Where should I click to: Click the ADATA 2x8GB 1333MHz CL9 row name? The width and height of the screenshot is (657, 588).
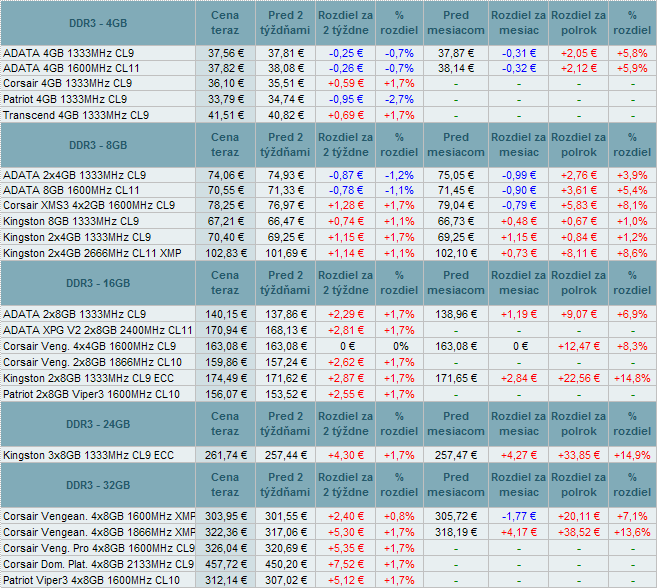tap(75, 314)
